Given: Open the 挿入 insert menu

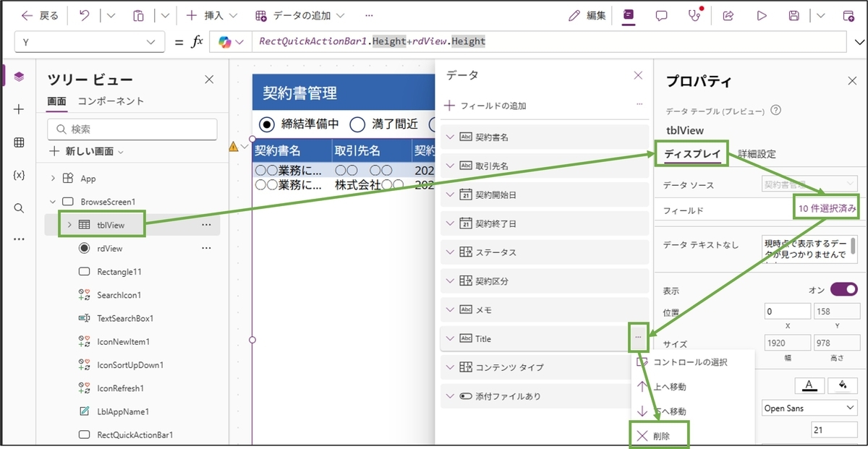Looking at the screenshot, I should coord(210,15).
